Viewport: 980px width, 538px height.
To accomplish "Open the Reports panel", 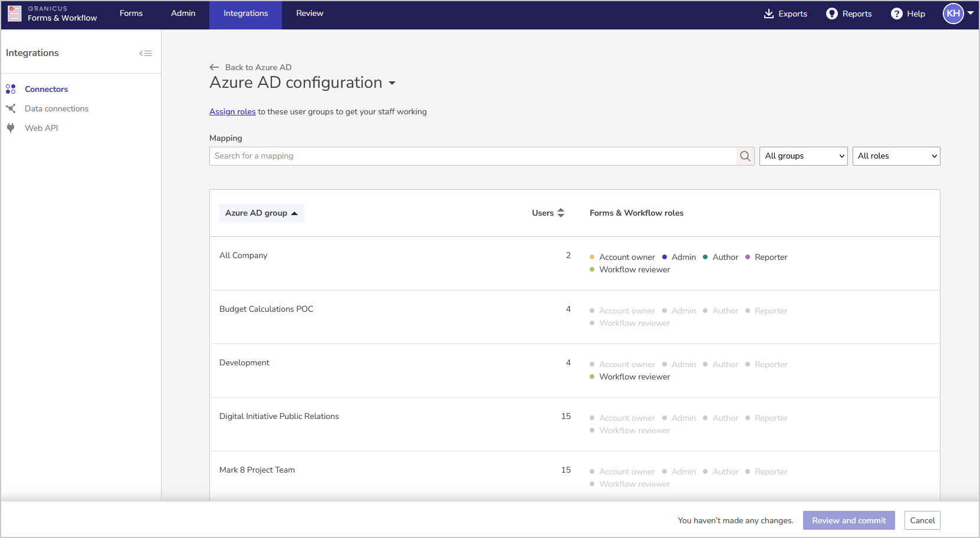I will coord(849,14).
